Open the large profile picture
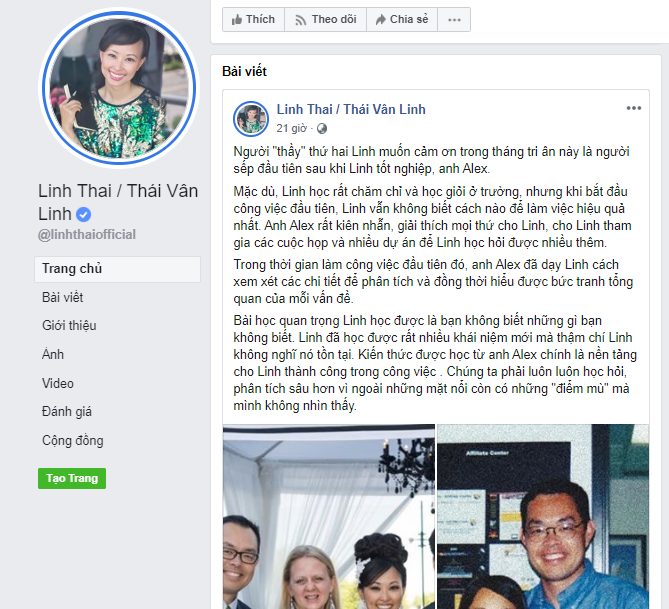Viewport: 669px width, 609px height. click(x=119, y=88)
